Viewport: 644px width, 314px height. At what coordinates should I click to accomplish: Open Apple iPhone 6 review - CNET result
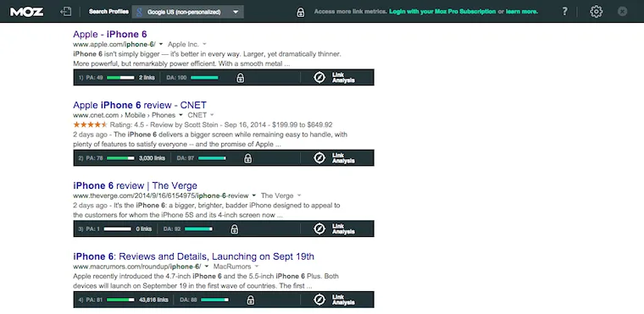pos(140,105)
